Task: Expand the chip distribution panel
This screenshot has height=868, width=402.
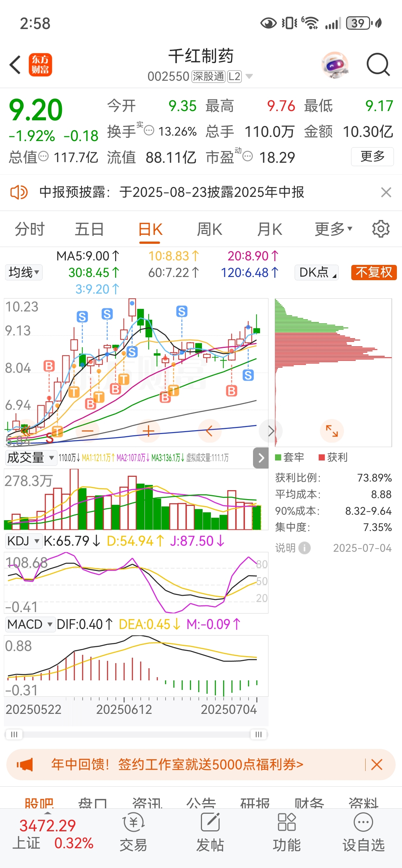Action: tap(331, 430)
